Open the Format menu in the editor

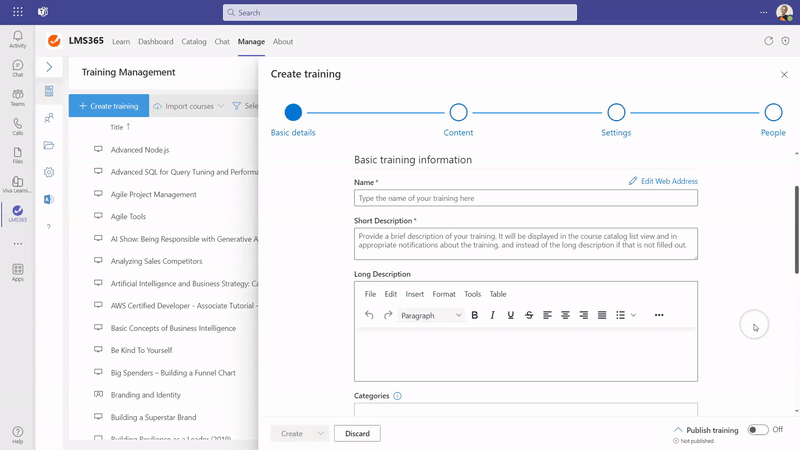pyautogui.click(x=444, y=294)
